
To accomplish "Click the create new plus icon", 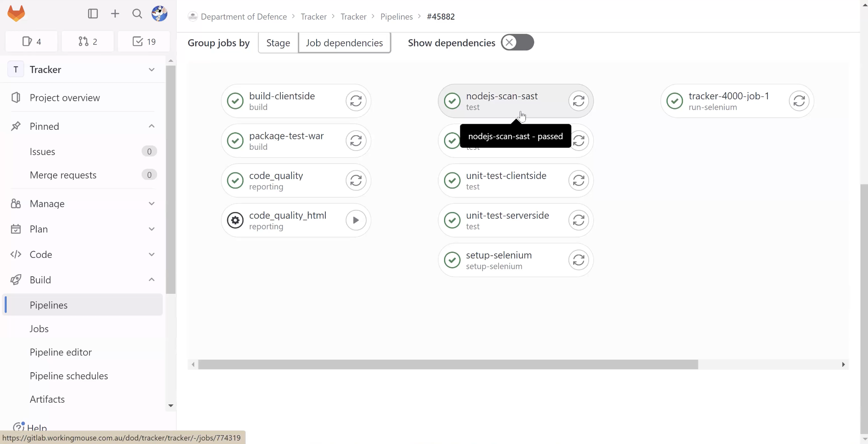I will (114, 13).
